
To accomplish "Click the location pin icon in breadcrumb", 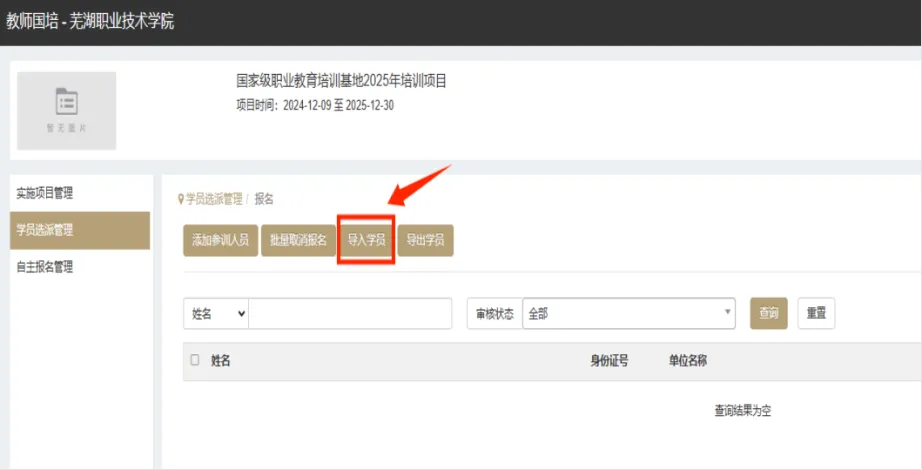I will tap(180, 199).
